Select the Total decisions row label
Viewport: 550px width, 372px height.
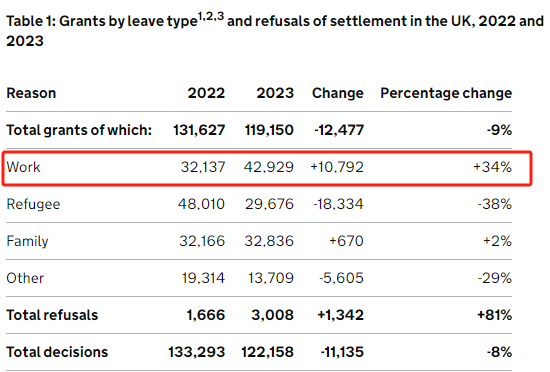(57, 352)
